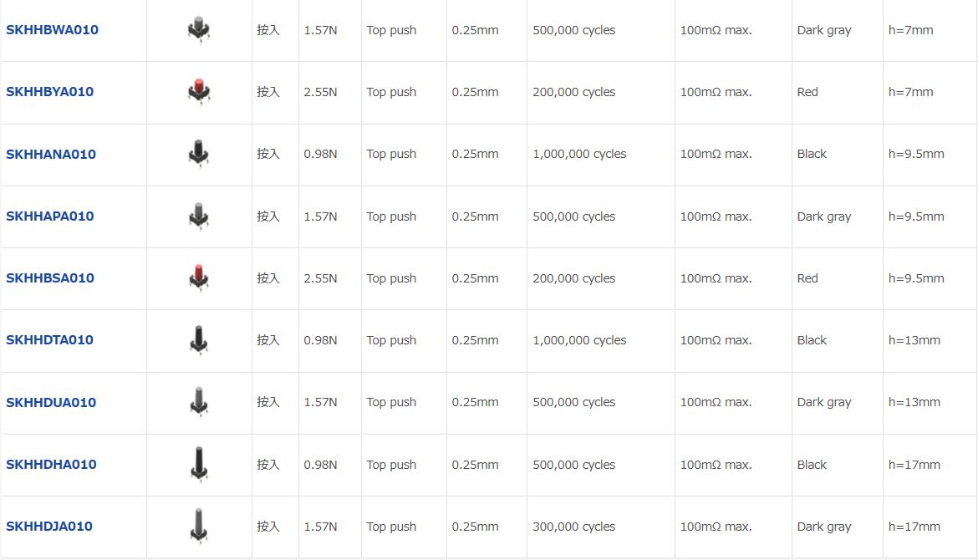
Task: Click the tall gray switch image for SKHHDJA010
Action: [x=199, y=526]
